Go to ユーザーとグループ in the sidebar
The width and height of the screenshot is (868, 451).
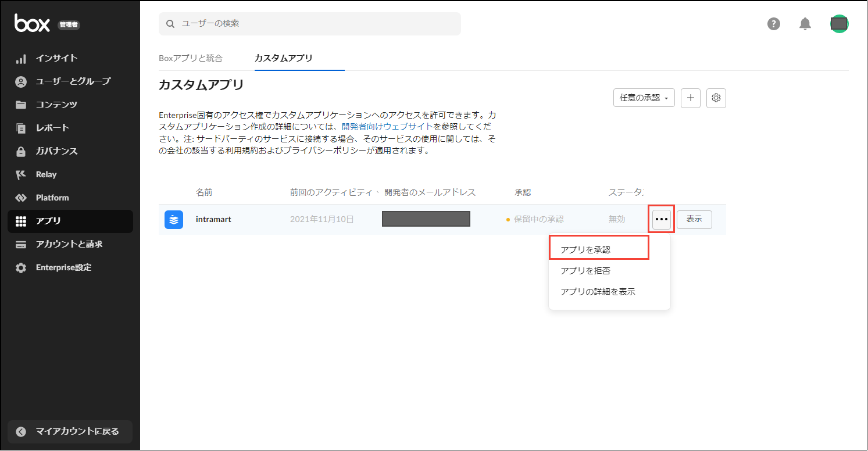click(x=73, y=81)
